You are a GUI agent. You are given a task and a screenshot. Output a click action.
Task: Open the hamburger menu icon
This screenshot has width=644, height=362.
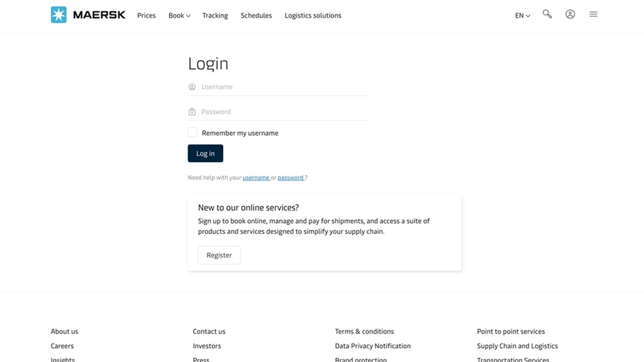point(593,14)
